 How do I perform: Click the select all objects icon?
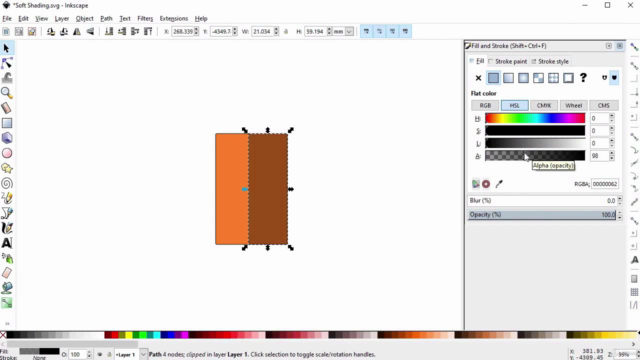(x=6, y=31)
